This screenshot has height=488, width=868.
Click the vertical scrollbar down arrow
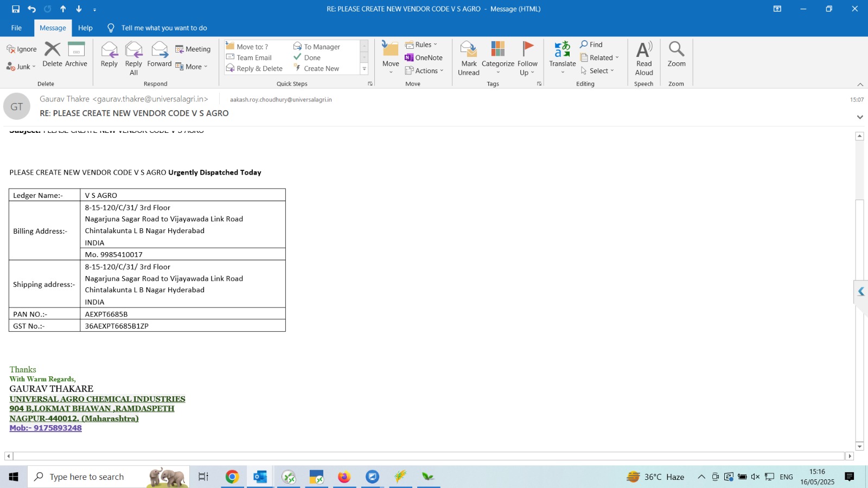[x=859, y=446]
